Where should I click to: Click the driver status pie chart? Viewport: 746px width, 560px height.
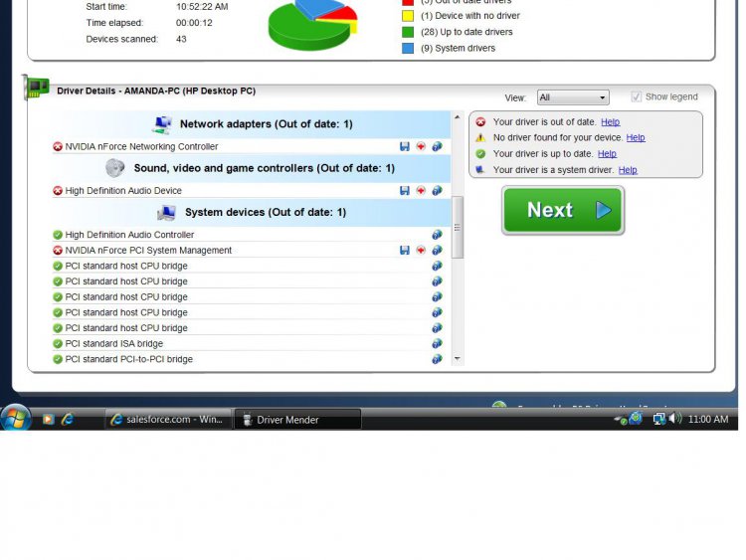pyautogui.click(x=312, y=24)
